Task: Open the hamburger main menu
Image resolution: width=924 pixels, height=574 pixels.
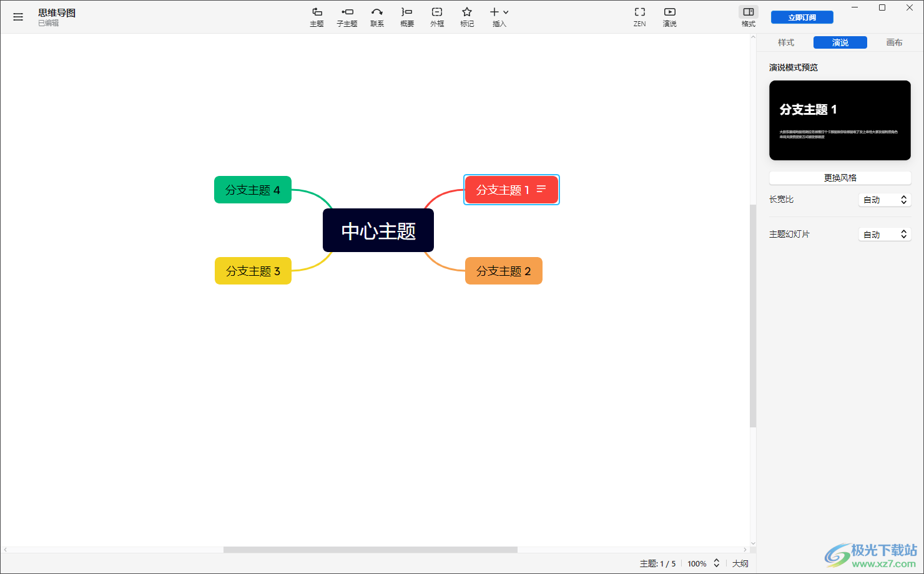Action: (18, 17)
